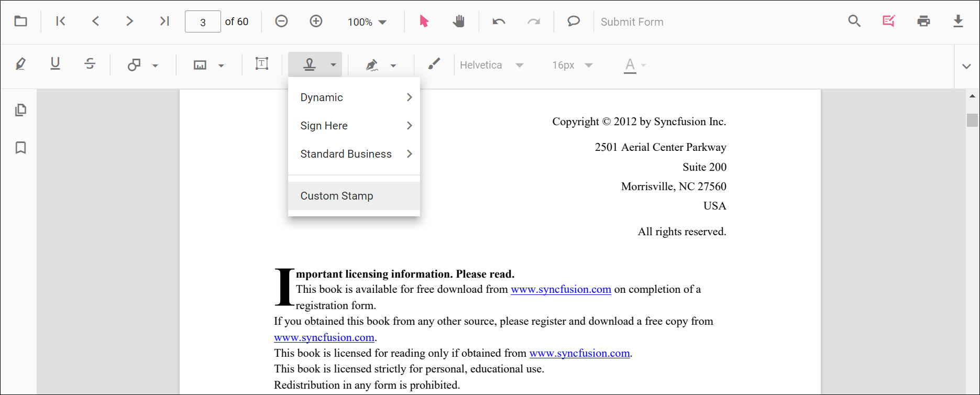Open the page thumbnails panel
The height and width of the screenshot is (395, 980).
(x=20, y=110)
